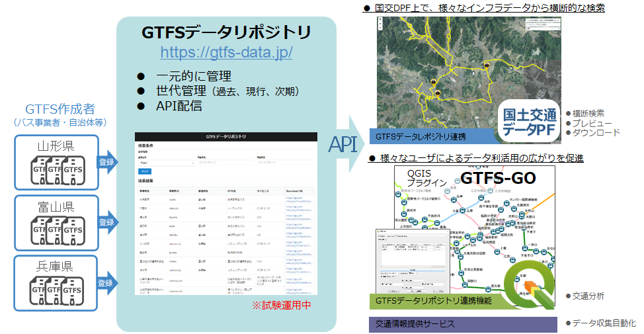The width and height of the screenshot is (644, 334).
Task: Click the GTFS-GO plugin dialog thumbnail
Action: 413,261
